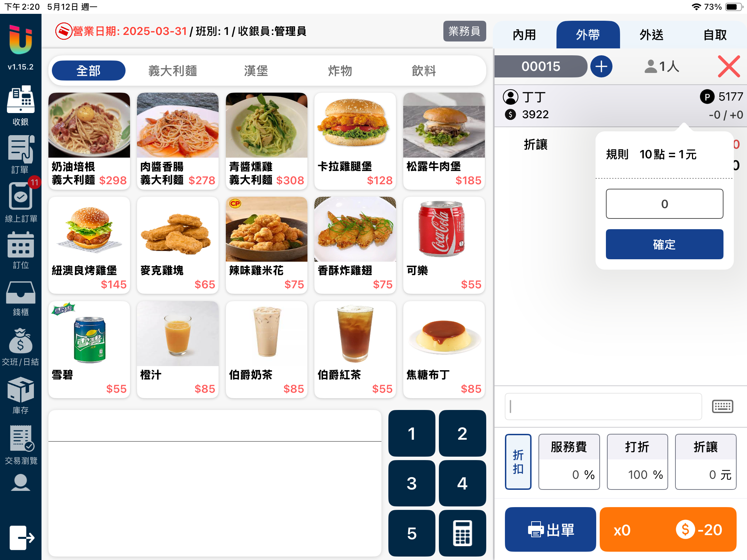The width and height of the screenshot is (747, 560).
Task: Confirm points with 確定 button
Action: 664,244
